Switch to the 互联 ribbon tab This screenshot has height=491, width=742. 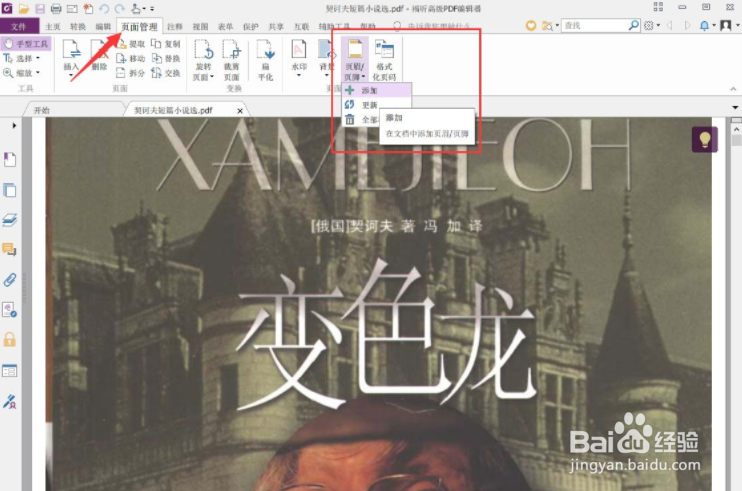click(x=301, y=26)
